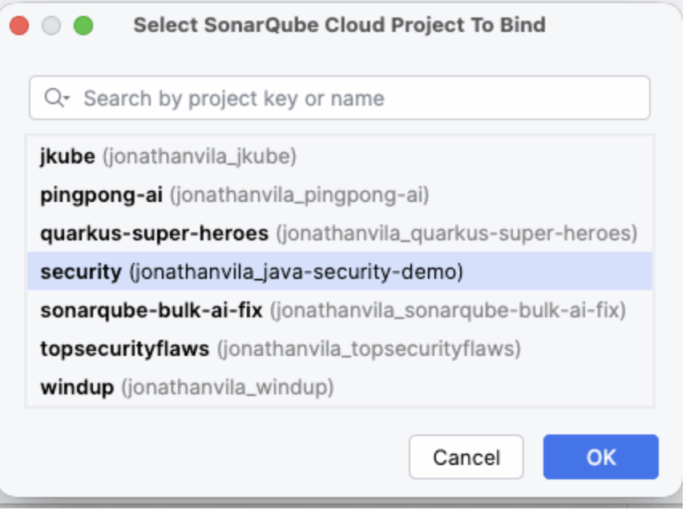The height and width of the screenshot is (510, 686).
Task: Click the jonathanvila_pingpong-ai key label
Action: click(x=299, y=195)
